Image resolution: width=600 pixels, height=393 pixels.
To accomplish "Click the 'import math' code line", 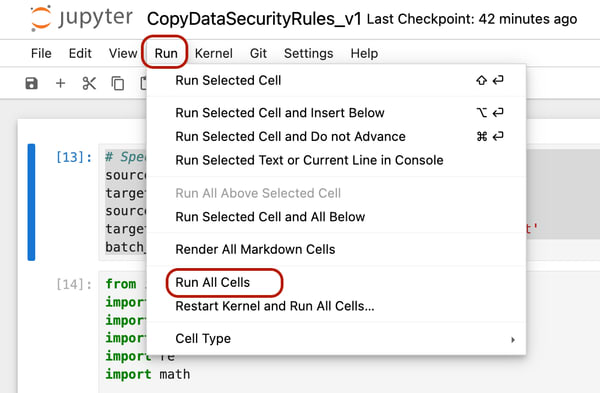I will pyautogui.click(x=147, y=374).
